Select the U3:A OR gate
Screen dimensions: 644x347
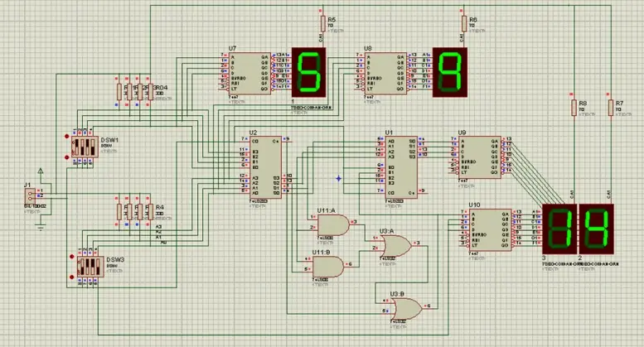tap(395, 246)
